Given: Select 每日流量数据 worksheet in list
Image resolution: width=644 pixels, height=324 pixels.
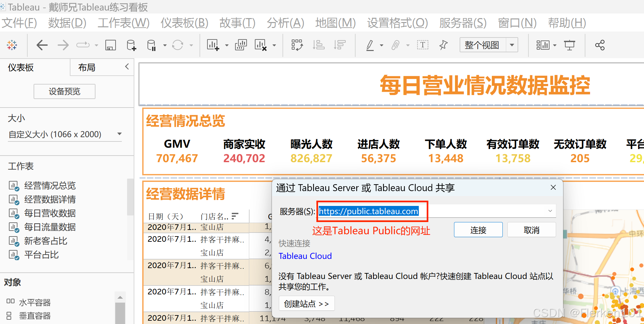Looking at the screenshot, I should [x=50, y=227].
